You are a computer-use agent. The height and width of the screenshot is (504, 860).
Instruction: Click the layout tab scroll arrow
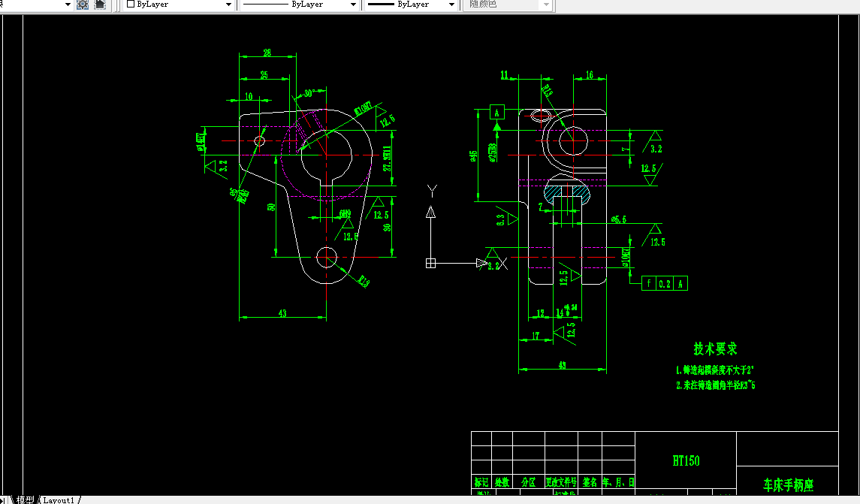click(2, 500)
